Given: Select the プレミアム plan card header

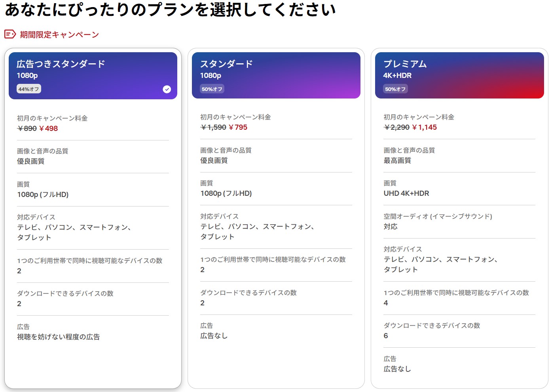Looking at the screenshot, I should [459, 75].
